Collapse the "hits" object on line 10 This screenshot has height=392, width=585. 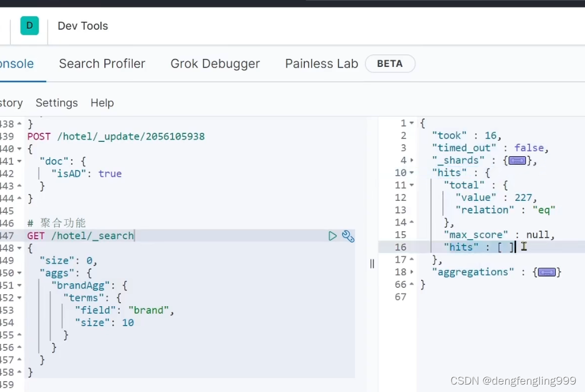point(411,173)
